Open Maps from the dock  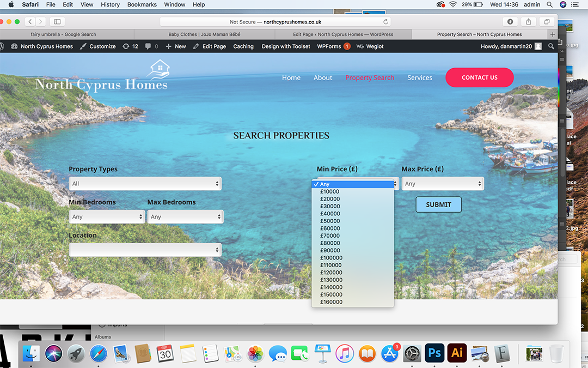coord(232,353)
